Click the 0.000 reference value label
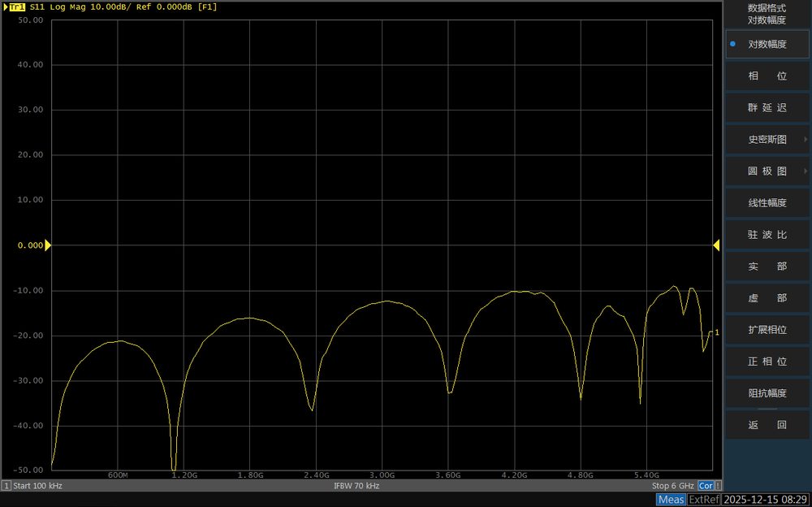The image size is (812, 507). pos(31,245)
